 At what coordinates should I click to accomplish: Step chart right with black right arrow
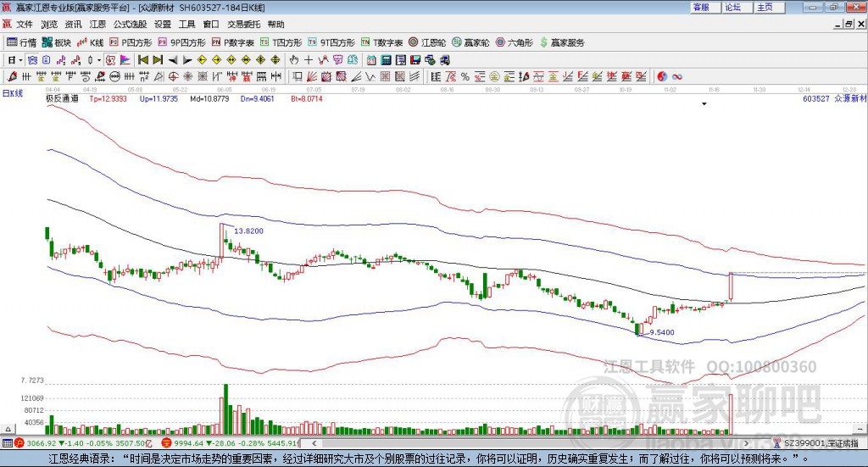click(187, 60)
